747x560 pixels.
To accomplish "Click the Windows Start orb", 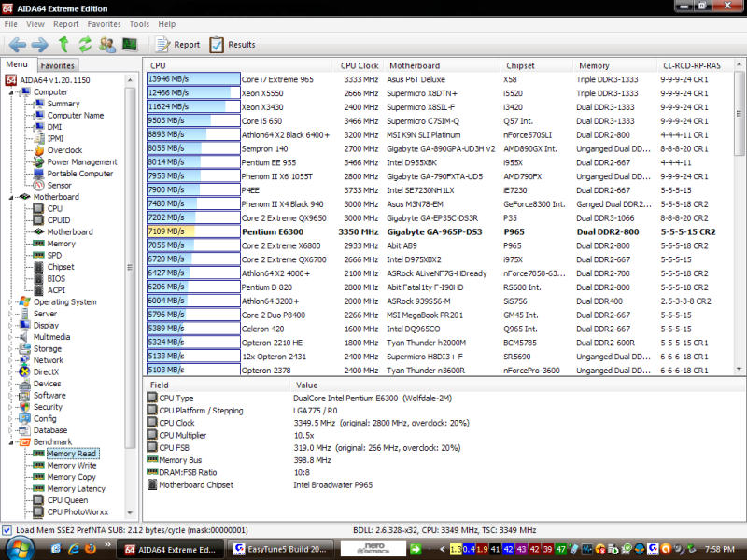I will pos(20,549).
